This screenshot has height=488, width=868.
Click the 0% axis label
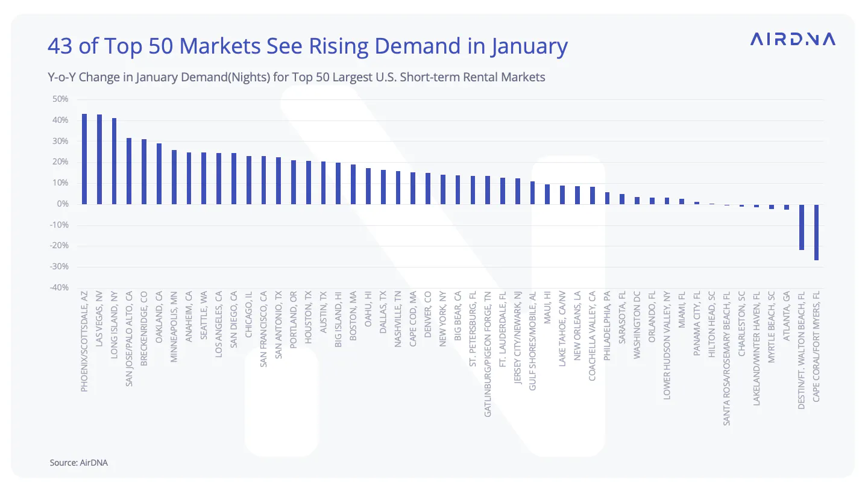[x=63, y=204]
